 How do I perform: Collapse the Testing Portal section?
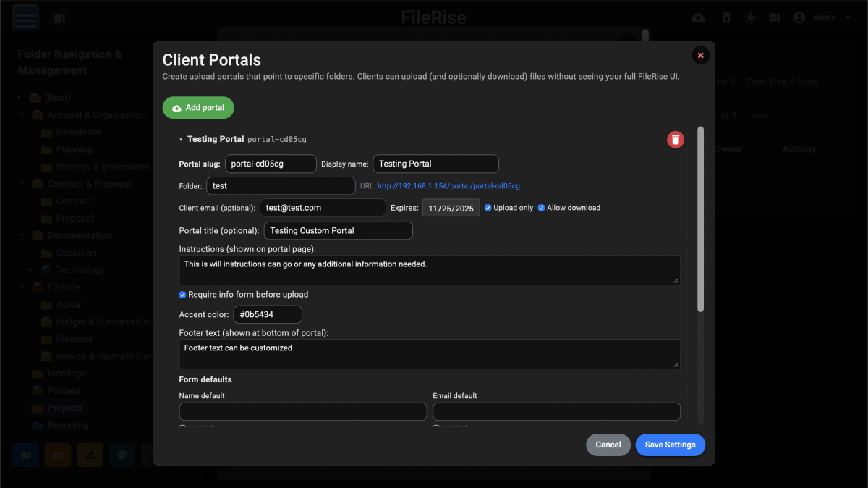[x=182, y=139]
